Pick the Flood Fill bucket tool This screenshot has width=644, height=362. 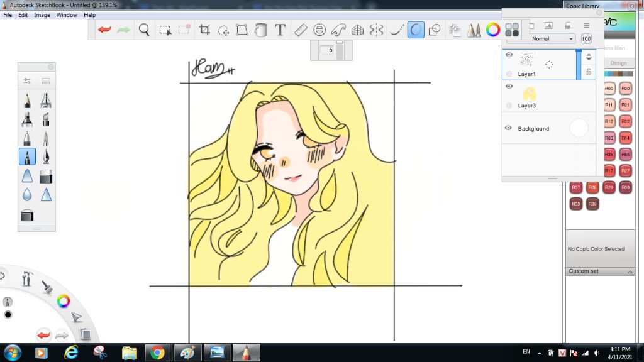click(x=261, y=30)
